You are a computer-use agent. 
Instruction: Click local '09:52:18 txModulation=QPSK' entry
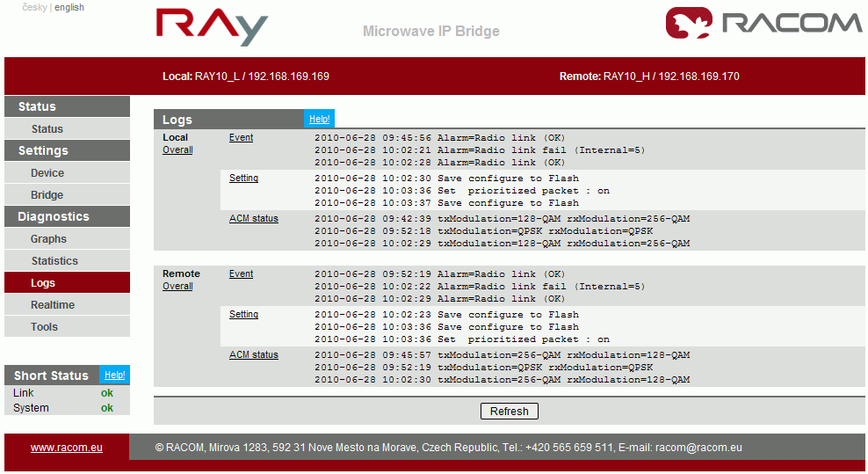[x=484, y=231]
